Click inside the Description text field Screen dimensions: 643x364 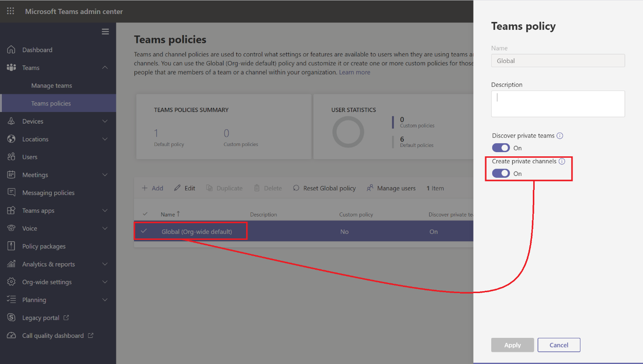click(x=558, y=103)
